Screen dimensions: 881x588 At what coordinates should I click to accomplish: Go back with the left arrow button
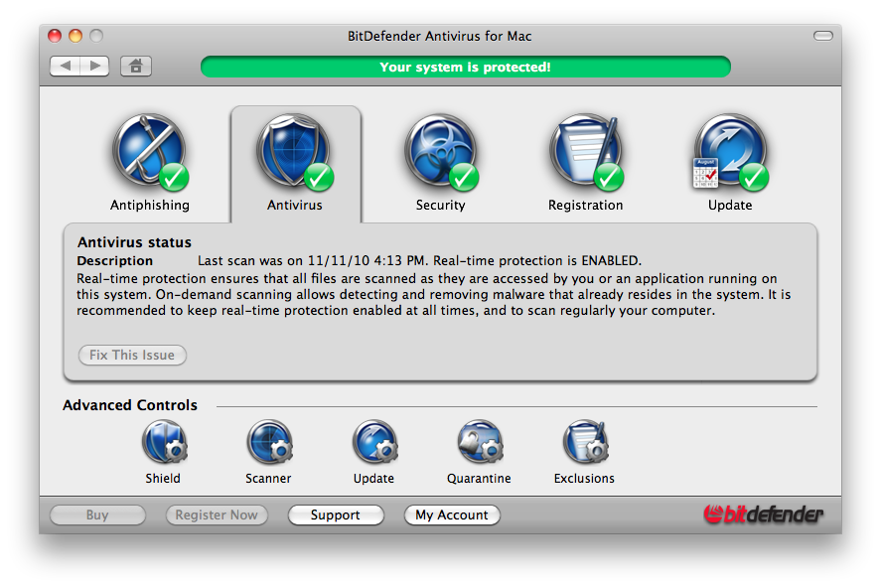pyautogui.click(x=65, y=67)
